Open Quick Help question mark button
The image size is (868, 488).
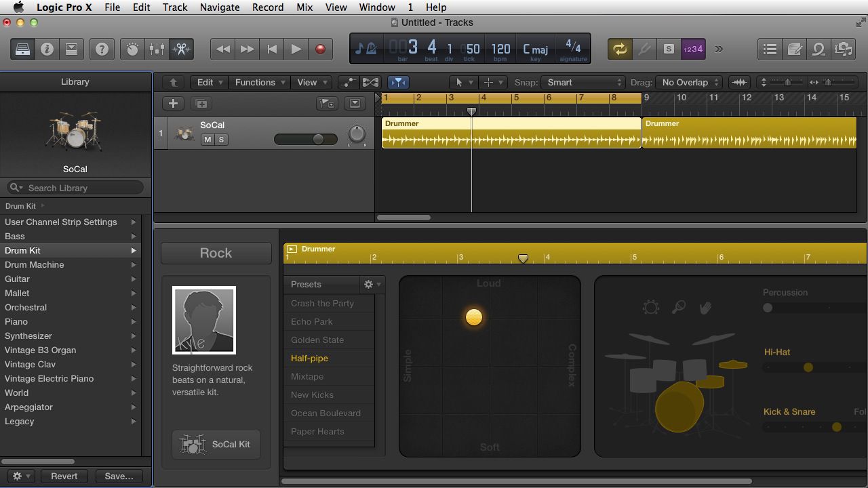pyautogui.click(x=102, y=49)
